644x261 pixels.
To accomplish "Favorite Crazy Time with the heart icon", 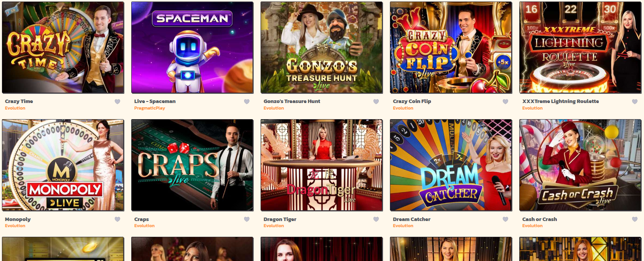I will pos(117,101).
